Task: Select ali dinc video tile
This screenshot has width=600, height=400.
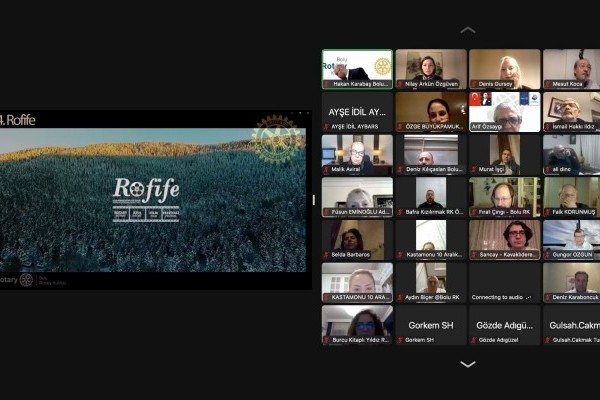Action: tap(572, 155)
